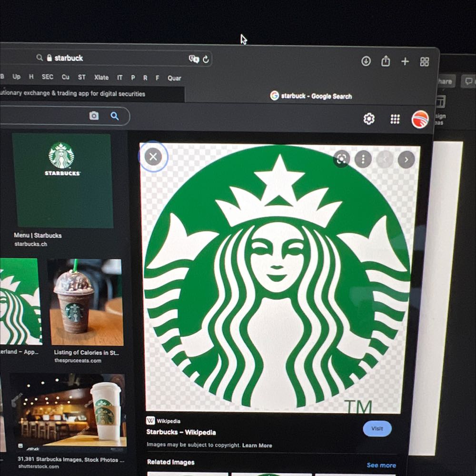Screen dimensions: 476x476
Task: Open Google settings gear
Action: point(369,119)
